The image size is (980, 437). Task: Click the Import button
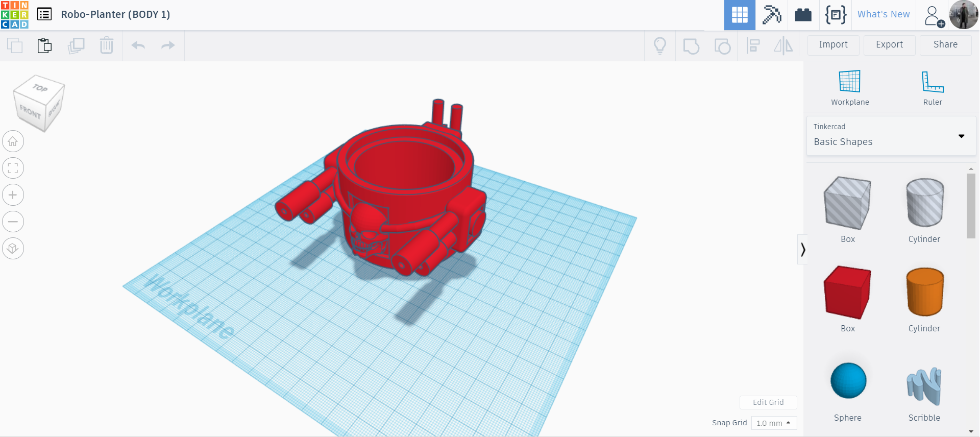[x=834, y=45]
